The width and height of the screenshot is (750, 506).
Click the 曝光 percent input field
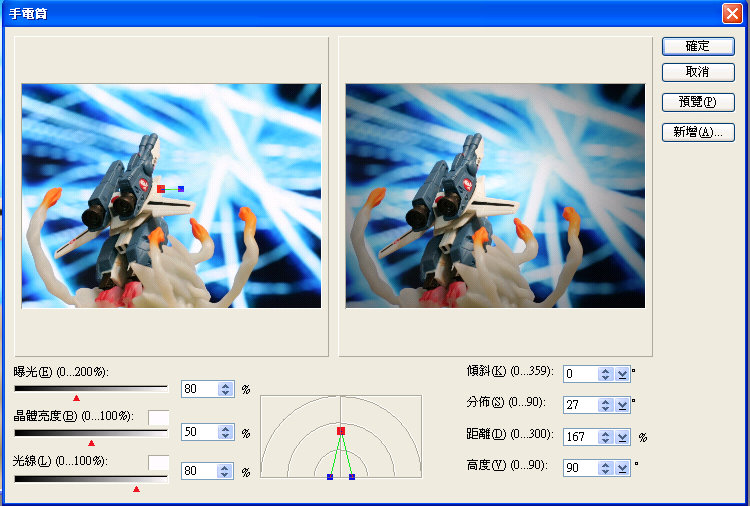click(x=199, y=389)
